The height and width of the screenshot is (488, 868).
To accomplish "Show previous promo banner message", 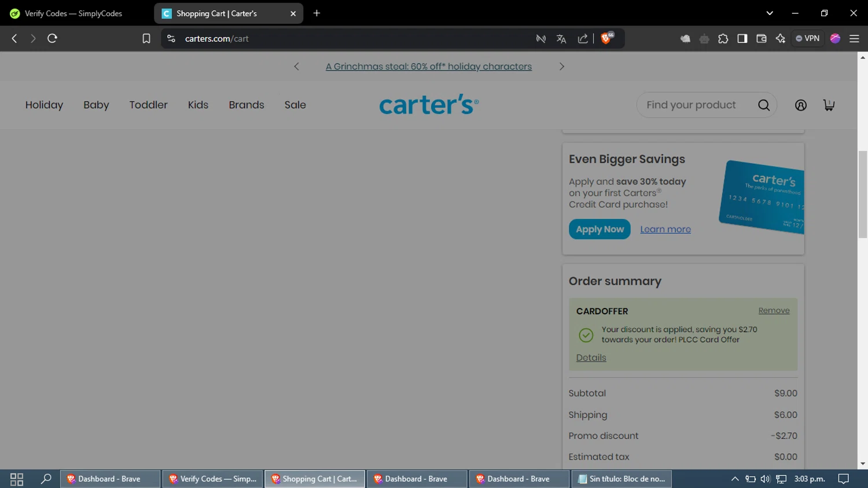I will 297,67.
